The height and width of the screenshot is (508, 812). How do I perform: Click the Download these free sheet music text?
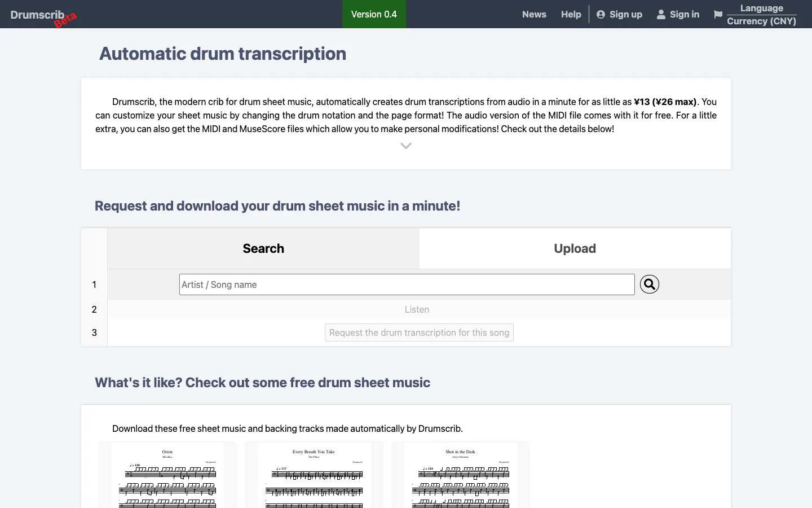coord(288,428)
